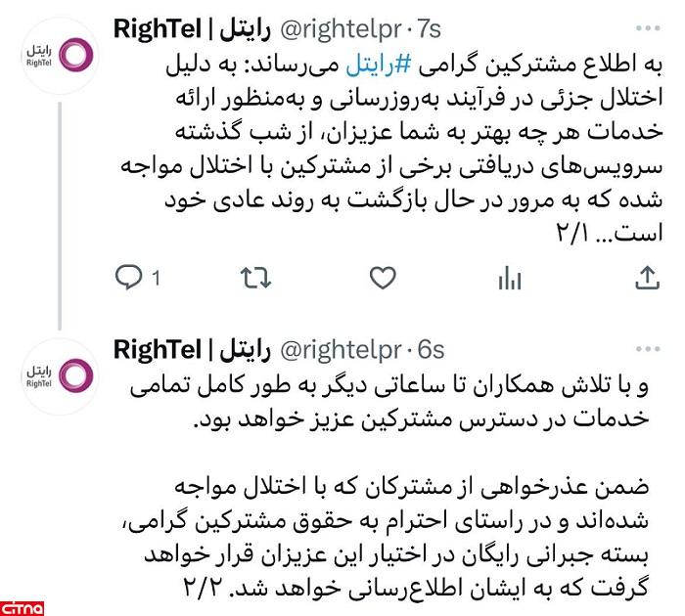Open more options menu on the second tweet
This screenshot has width=685, height=616.
648,349
